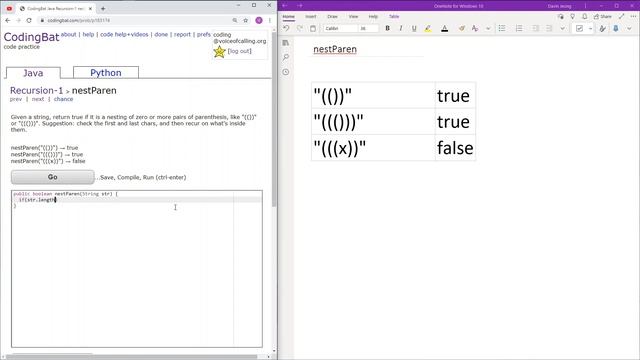Open the font name box showing Calibri
640x360 pixels.
click(340, 29)
